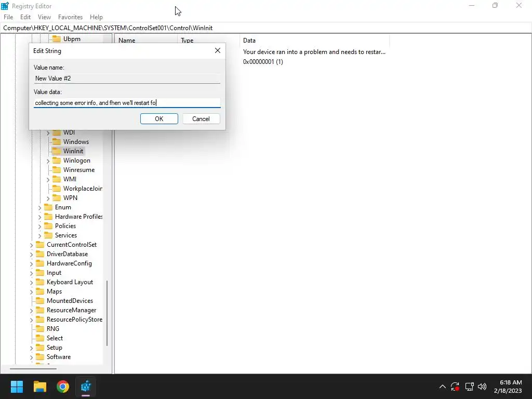Open the View menu
This screenshot has height=399, width=532.
coord(44,17)
